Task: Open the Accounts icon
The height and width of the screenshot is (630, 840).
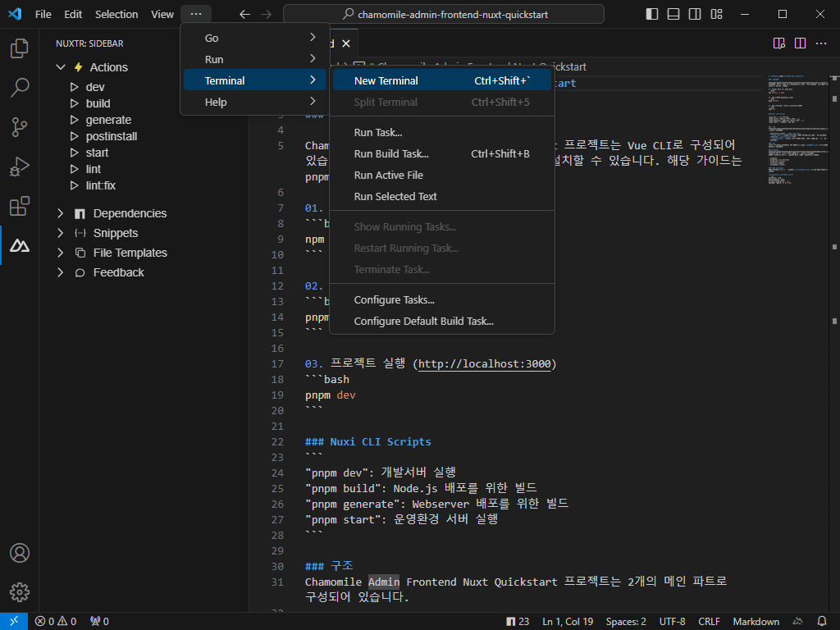Action: [x=20, y=553]
